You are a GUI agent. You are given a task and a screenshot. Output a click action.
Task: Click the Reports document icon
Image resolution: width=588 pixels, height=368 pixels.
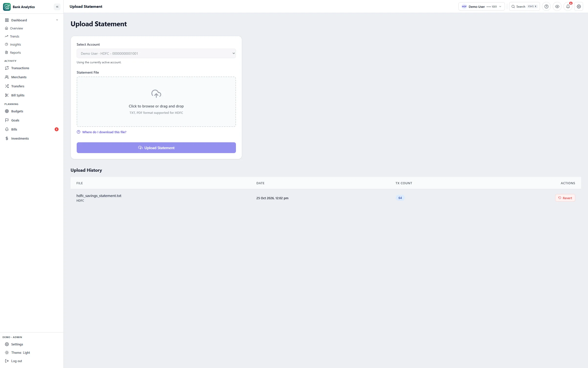(x=7, y=53)
